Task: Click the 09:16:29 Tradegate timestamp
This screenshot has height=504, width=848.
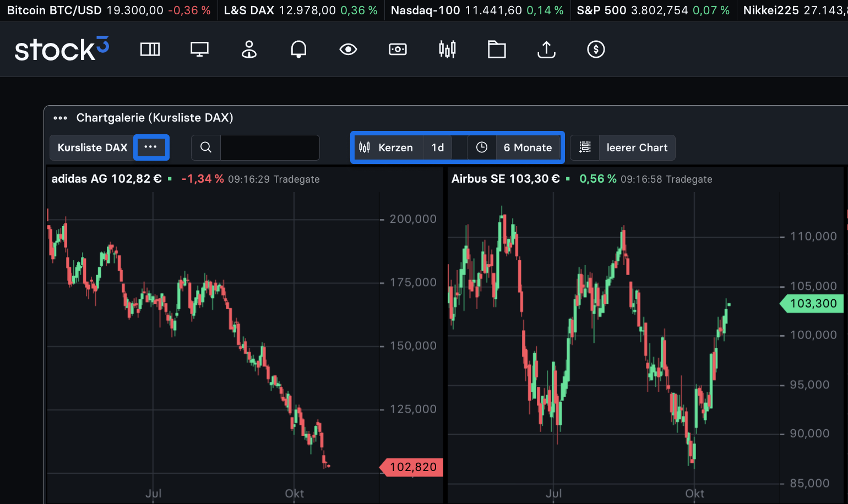Action: click(x=274, y=179)
